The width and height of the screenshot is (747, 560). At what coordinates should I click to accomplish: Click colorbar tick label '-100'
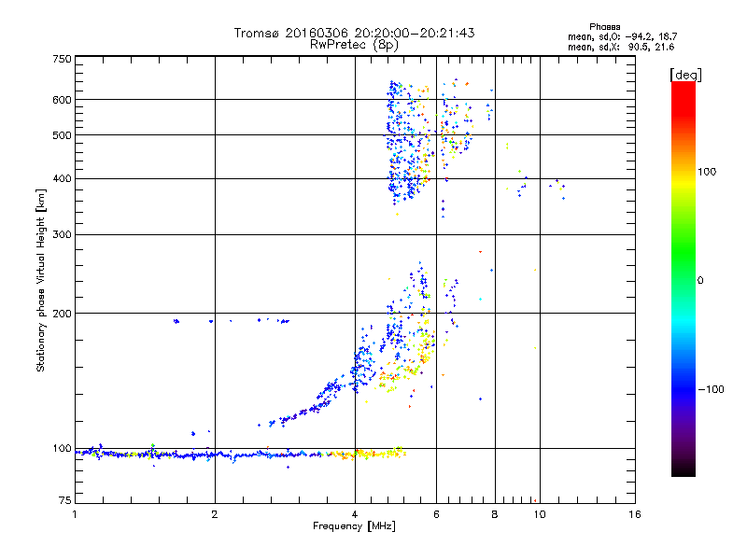pyautogui.click(x=711, y=389)
